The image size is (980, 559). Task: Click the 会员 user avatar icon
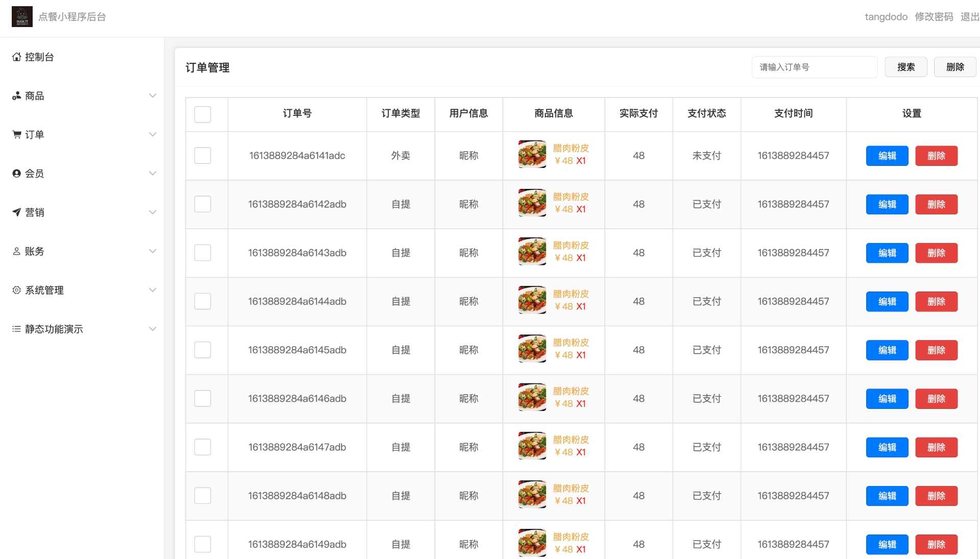tap(16, 174)
